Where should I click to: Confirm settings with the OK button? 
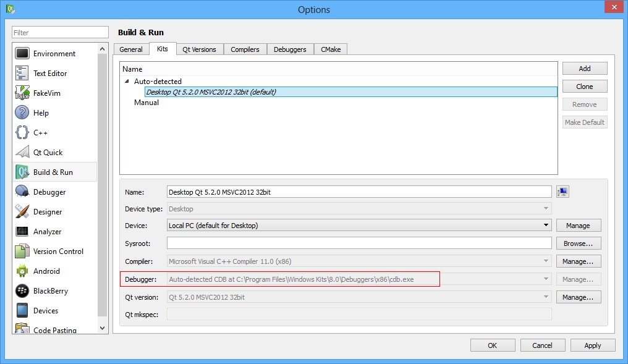[493, 345]
